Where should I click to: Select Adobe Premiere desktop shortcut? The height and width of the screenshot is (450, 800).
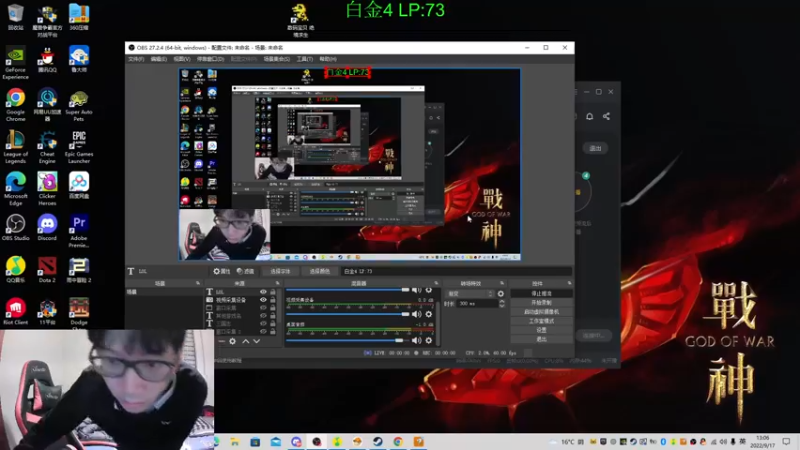tap(79, 231)
